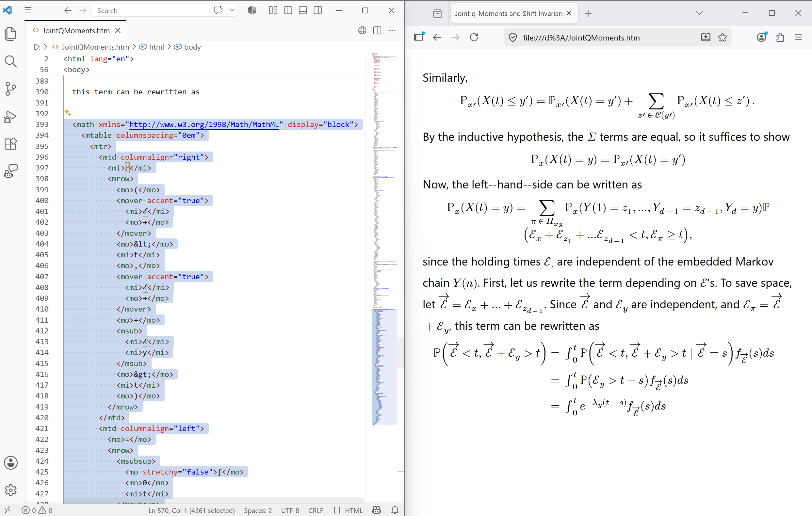
Task: Open the remote window indicator
Action: [x=8, y=510]
